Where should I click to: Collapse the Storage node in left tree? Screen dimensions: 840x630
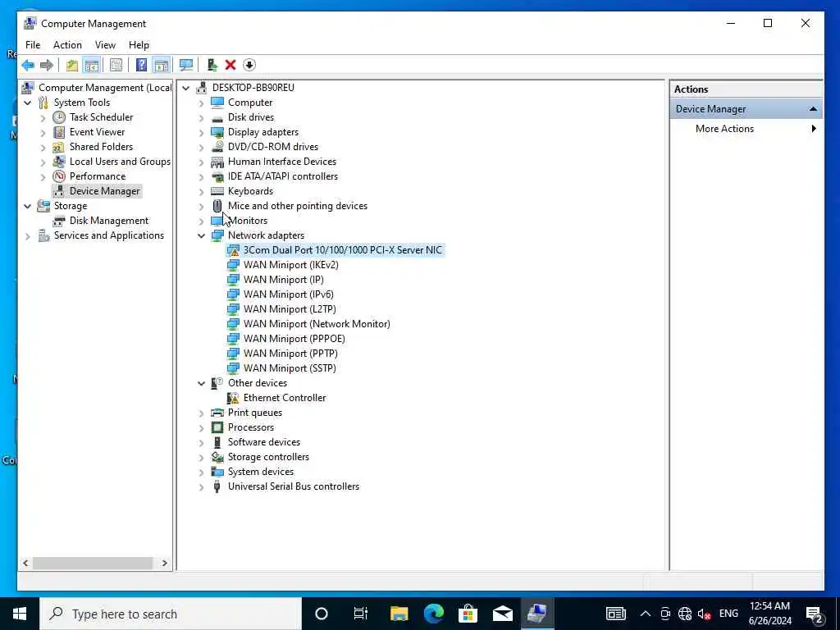coord(28,206)
